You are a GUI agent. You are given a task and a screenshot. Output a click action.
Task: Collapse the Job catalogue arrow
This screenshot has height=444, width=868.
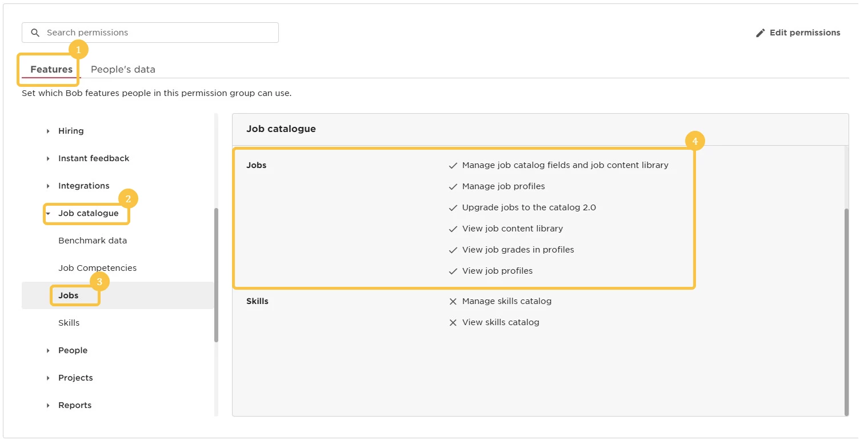click(x=48, y=213)
